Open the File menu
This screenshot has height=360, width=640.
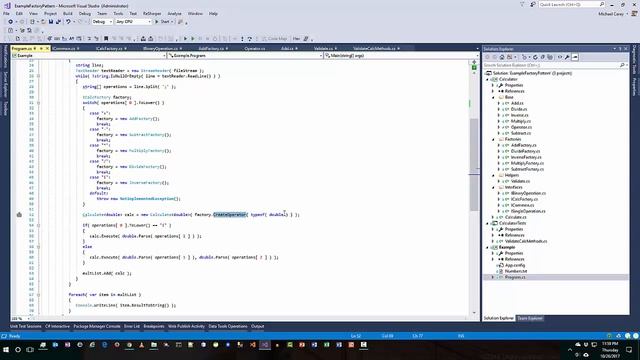click(x=7, y=13)
